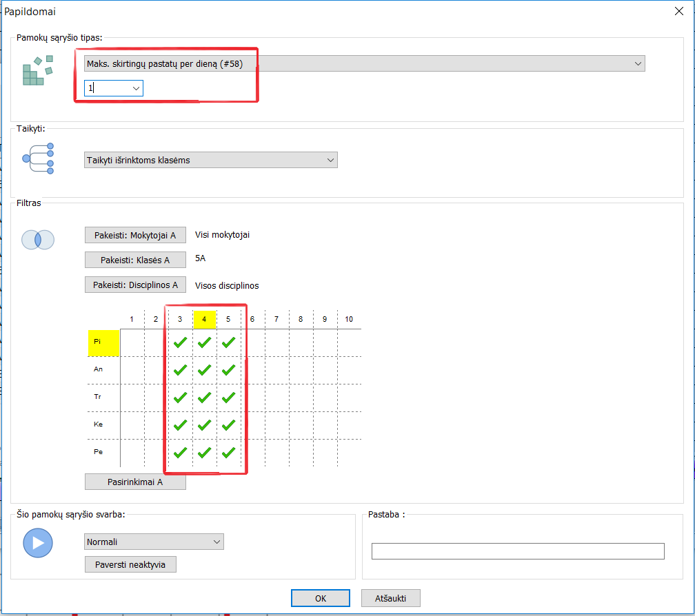Open the Normali importance dropdown
The height and width of the screenshot is (616, 695).
point(154,542)
